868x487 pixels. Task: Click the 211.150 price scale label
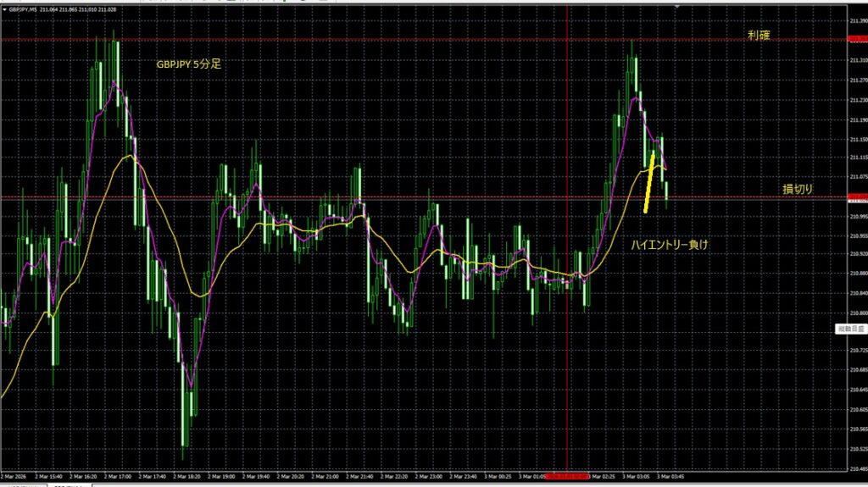click(x=858, y=139)
